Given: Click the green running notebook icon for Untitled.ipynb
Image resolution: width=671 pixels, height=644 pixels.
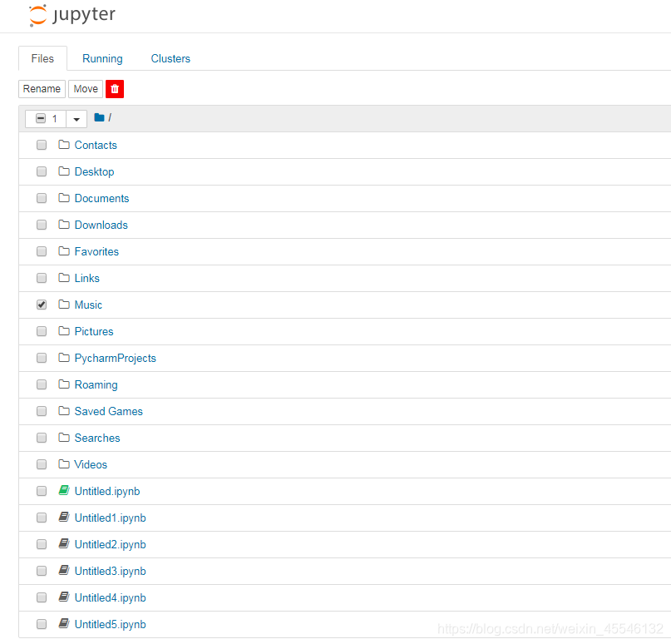Looking at the screenshot, I should [64, 491].
